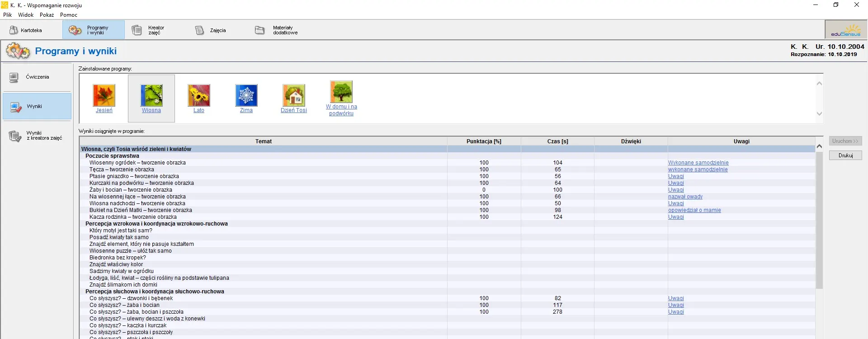Open the Zajęcia toolbar section

point(211,30)
